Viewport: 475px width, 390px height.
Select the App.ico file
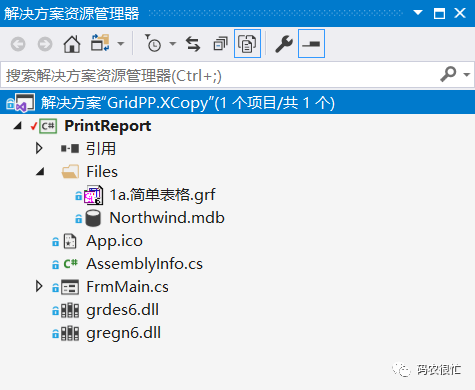pyautogui.click(x=114, y=241)
